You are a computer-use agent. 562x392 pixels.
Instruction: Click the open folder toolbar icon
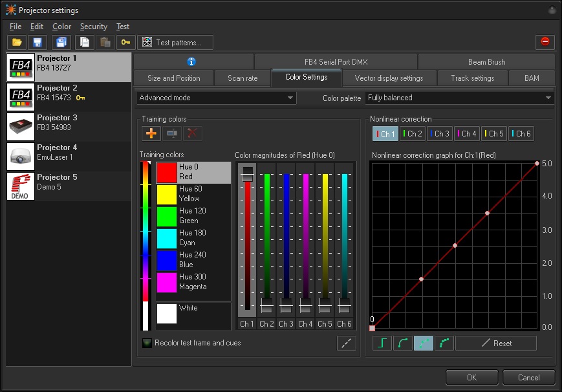tap(17, 42)
